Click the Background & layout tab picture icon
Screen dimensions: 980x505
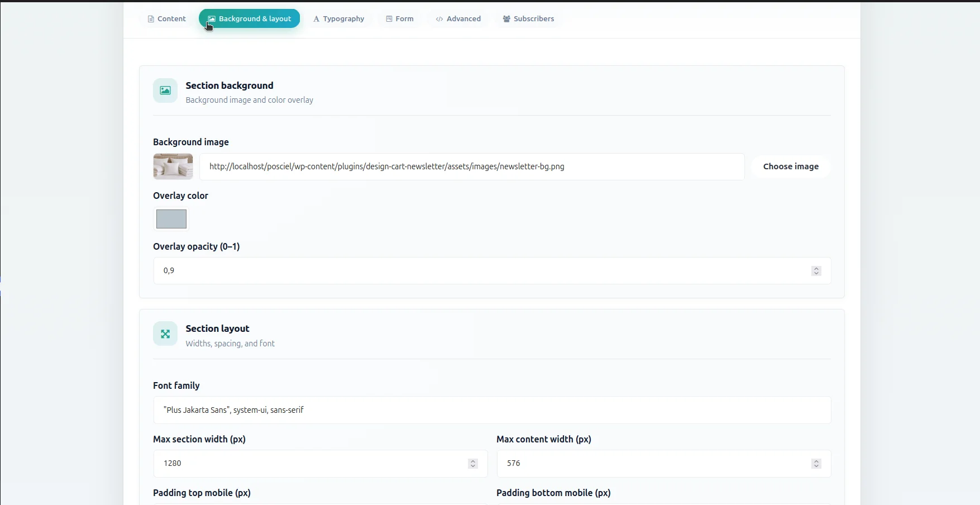click(212, 19)
